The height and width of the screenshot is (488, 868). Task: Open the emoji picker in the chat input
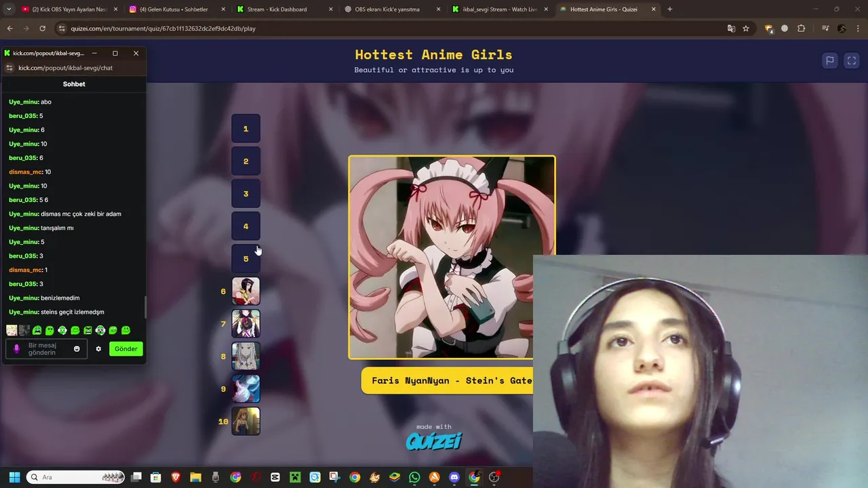77,349
